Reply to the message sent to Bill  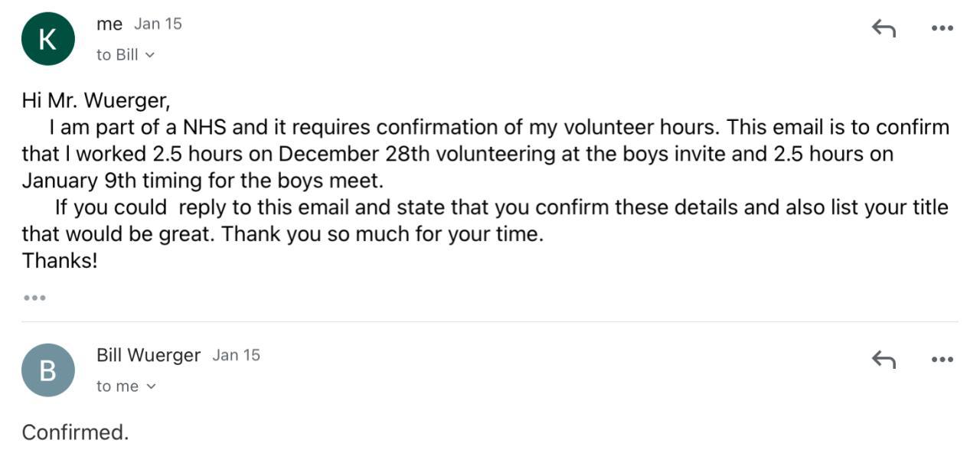[x=884, y=28]
